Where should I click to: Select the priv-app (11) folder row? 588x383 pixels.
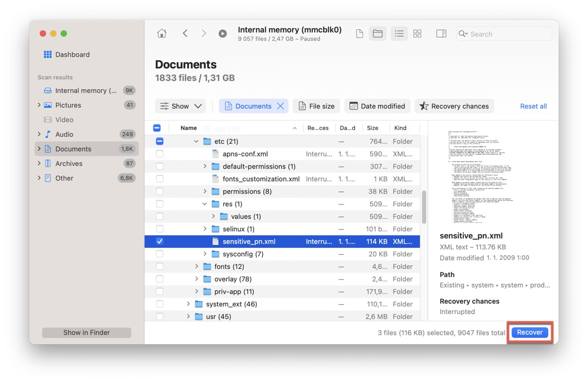(x=282, y=292)
